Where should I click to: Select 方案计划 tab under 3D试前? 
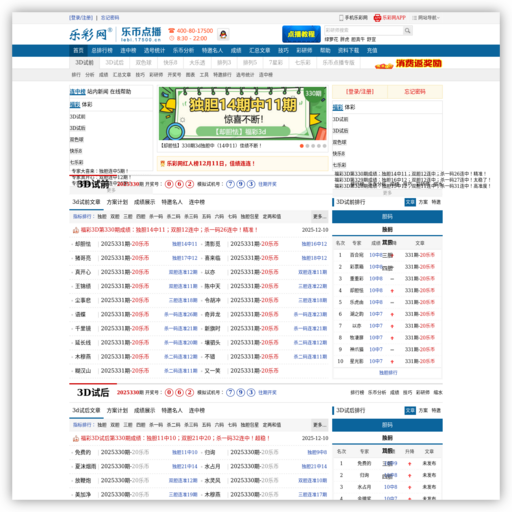tap(117, 202)
